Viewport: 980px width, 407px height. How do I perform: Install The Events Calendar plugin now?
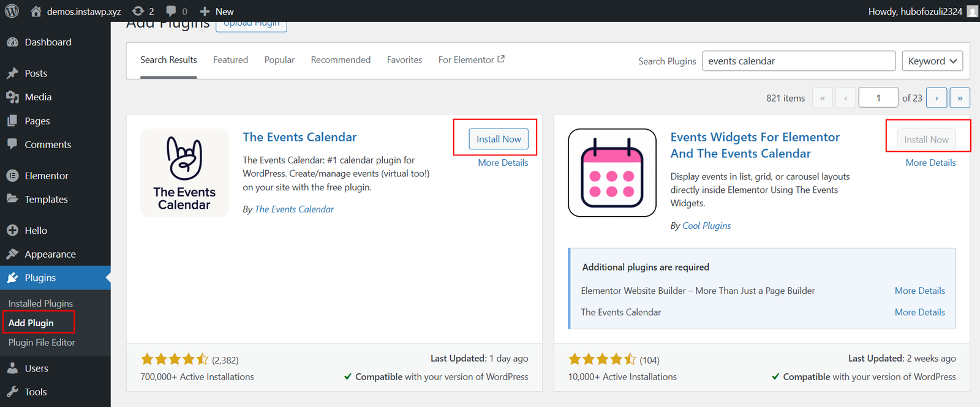pyautogui.click(x=499, y=139)
